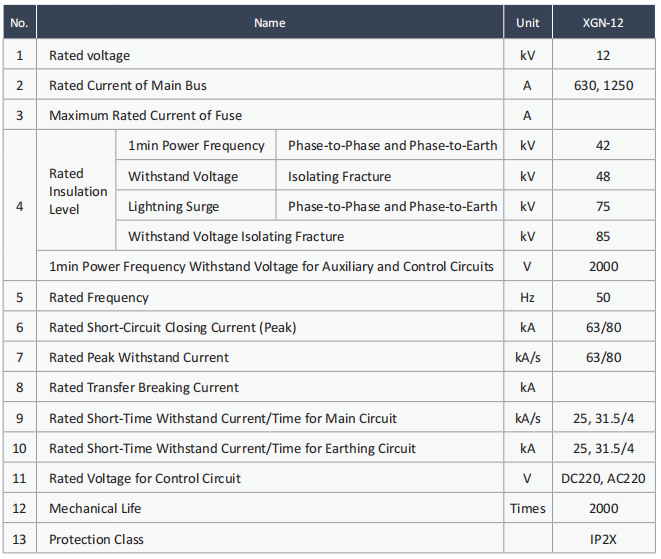Viewport: 661px width, 559px height.
Task: Click the "630, 1250" value cell
Action: (x=602, y=86)
